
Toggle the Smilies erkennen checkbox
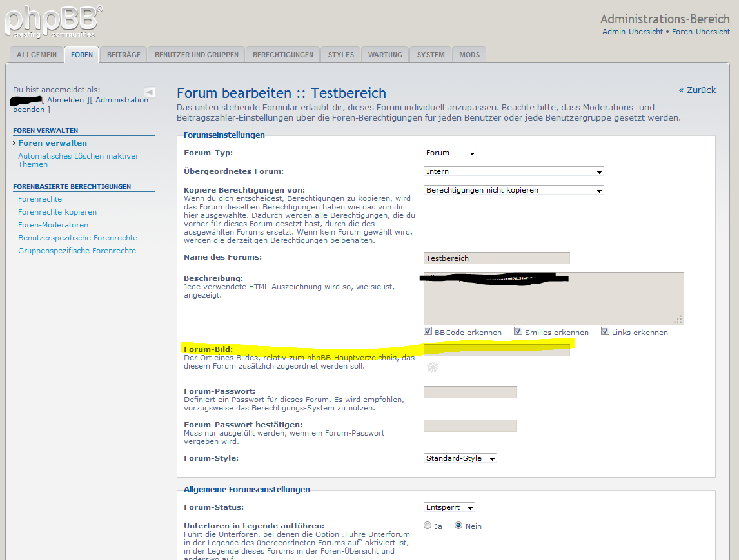pyautogui.click(x=518, y=331)
